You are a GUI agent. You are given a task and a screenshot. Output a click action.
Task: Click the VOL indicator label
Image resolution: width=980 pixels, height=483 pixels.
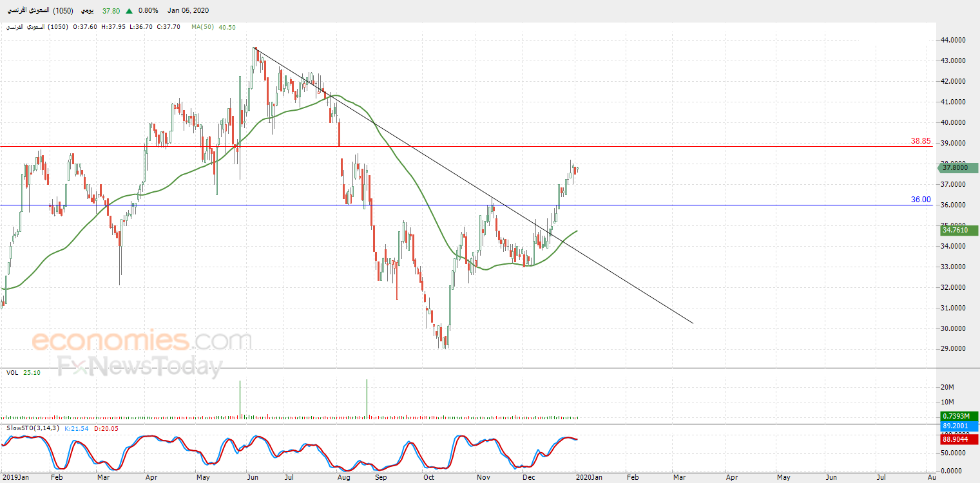pos(12,372)
